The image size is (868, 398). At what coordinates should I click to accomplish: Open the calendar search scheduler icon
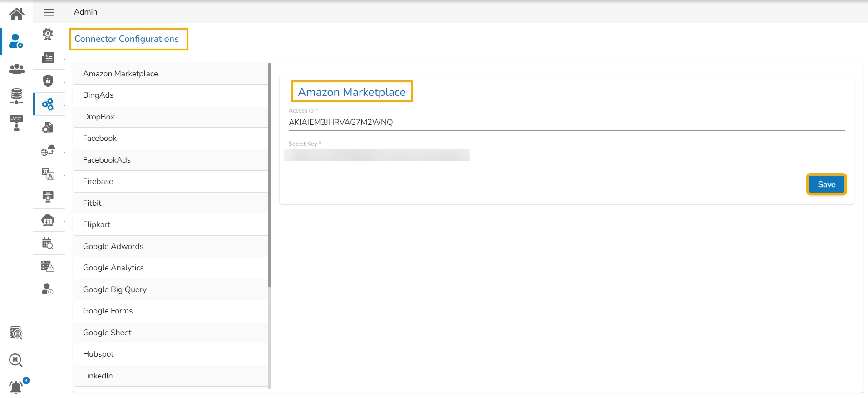(x=48, y=243)
